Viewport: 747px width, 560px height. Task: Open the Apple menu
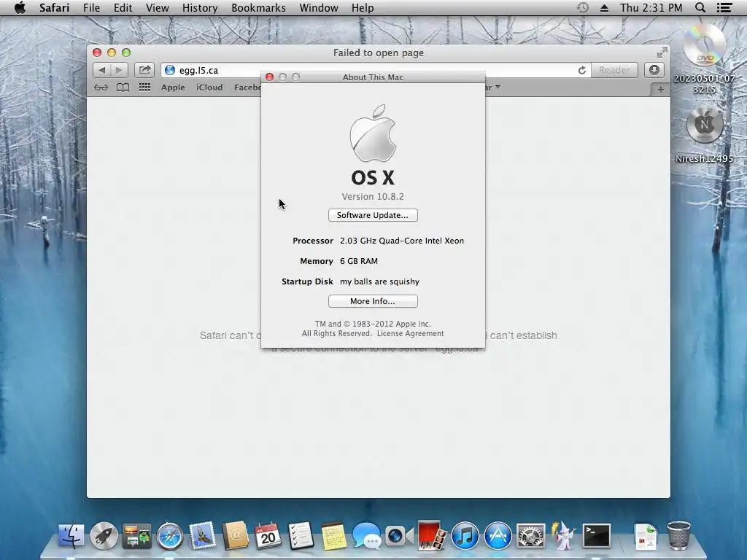pos(20,7)
